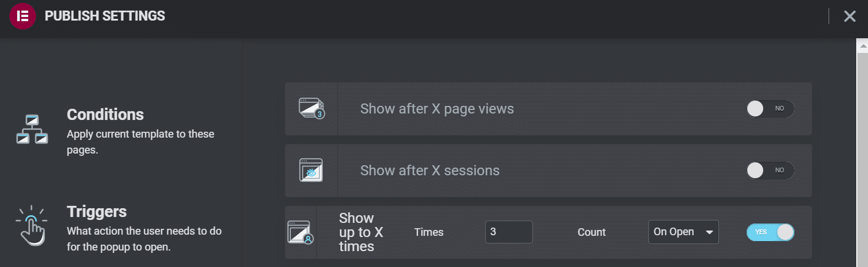This screenshot has height=267, width=868.
Task: Disable the Show up to X times toggle
Action: (x=770, y=232)
